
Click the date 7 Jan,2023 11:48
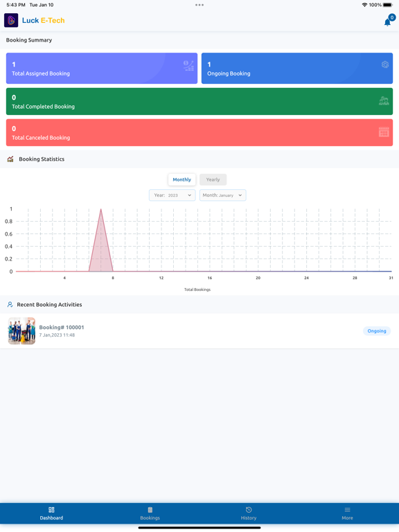[57, 335]
